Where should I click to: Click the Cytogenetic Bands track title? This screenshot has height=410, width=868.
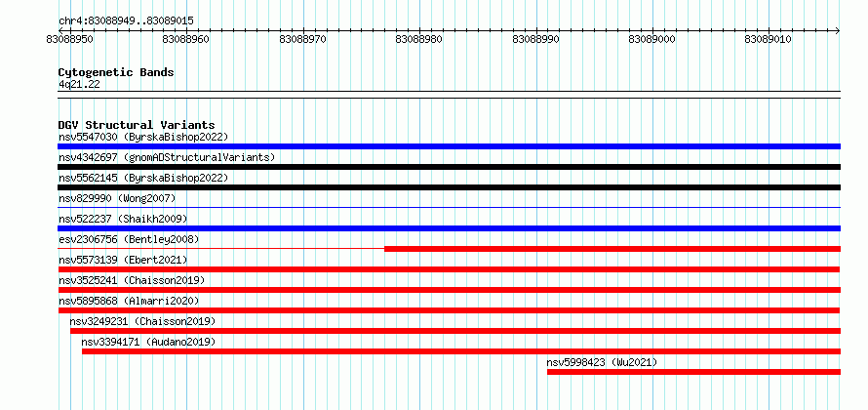(116, 72)
